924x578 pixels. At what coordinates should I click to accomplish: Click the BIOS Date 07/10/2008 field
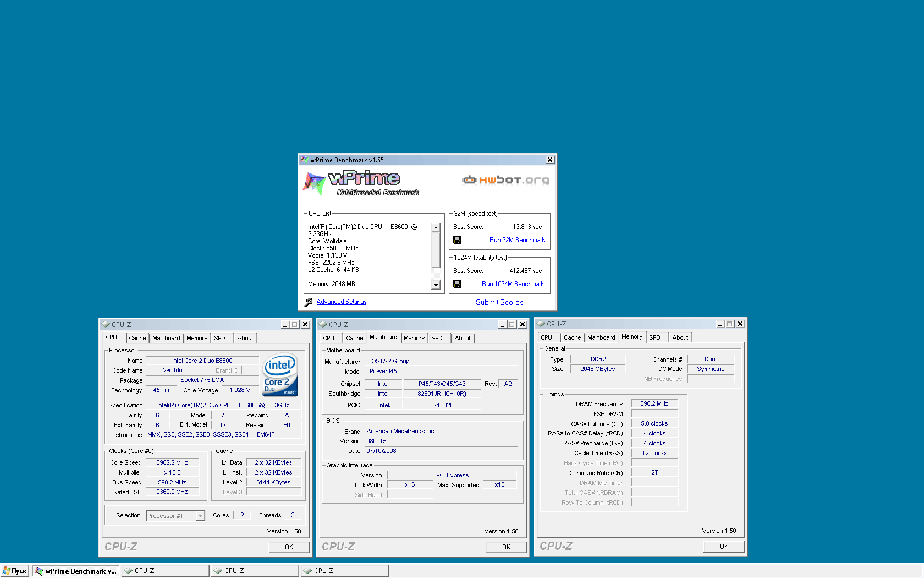click(x=441, y=451)
